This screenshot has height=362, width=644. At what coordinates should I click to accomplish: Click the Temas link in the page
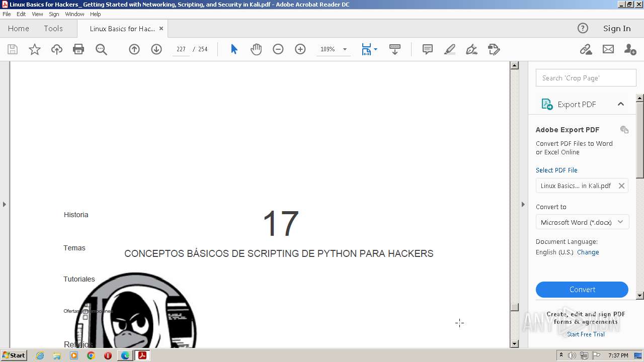(74, 248)
